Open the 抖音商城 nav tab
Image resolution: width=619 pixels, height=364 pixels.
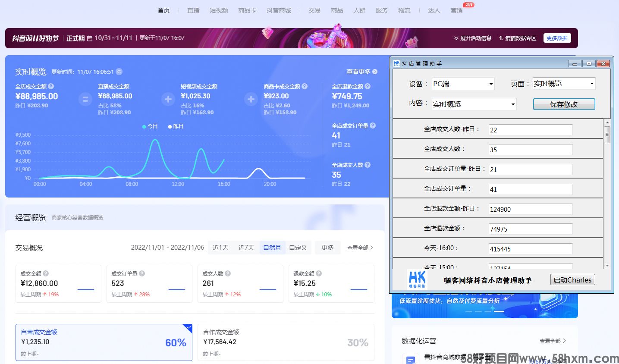tap(279, 10)
